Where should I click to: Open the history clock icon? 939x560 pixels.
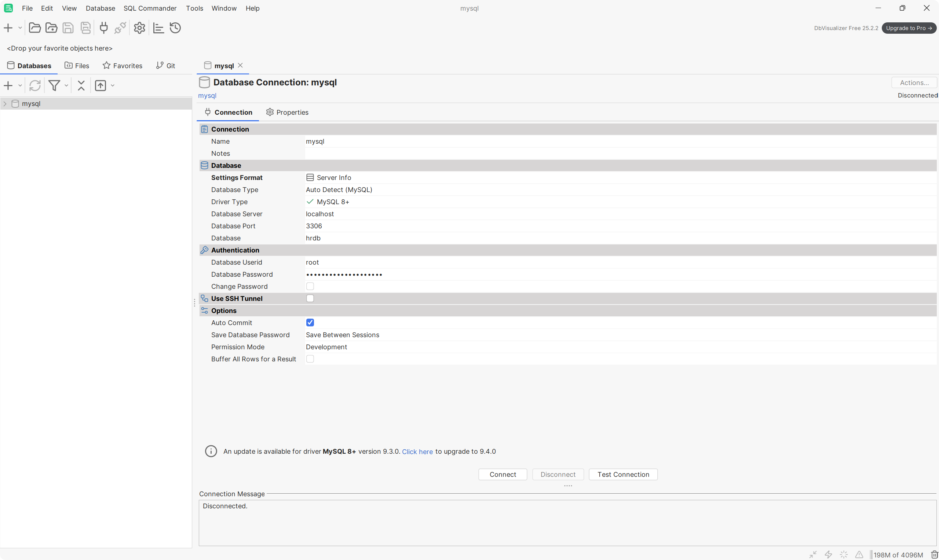(x=175, y=28)
